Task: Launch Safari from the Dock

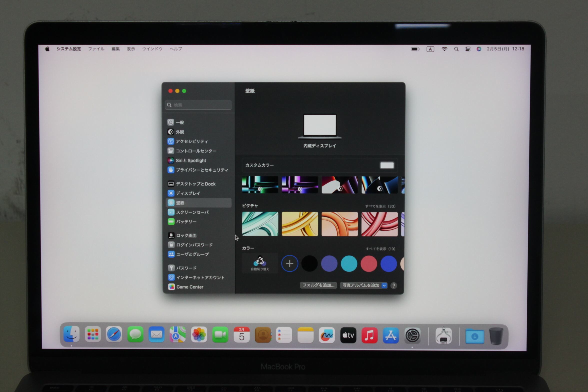Action: [x=114, y=334]
